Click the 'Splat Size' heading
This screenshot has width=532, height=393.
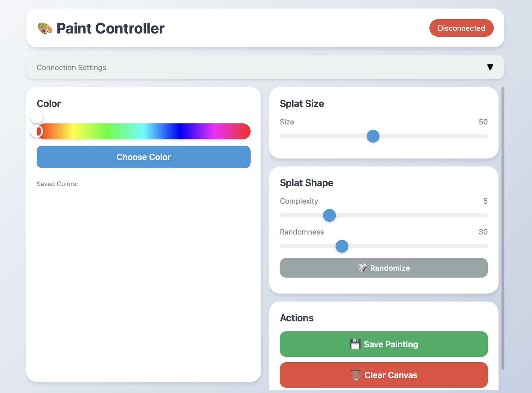302,103
